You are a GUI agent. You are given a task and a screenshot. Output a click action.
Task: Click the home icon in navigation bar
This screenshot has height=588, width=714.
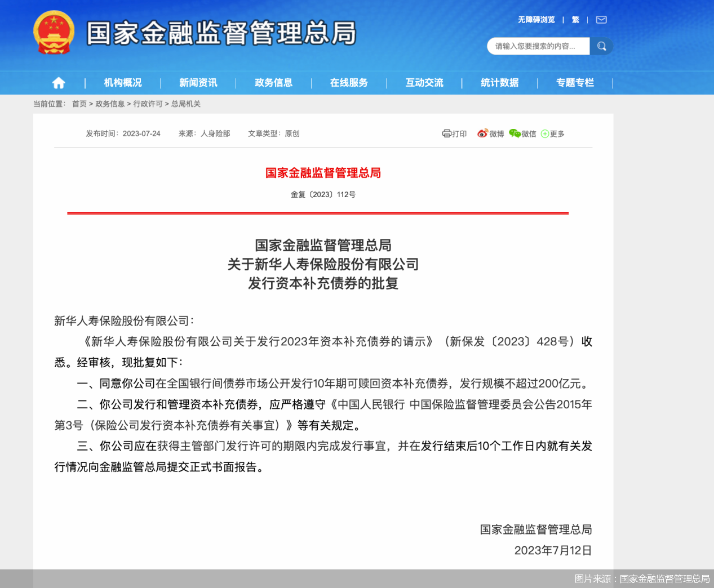tap(59, 83)
